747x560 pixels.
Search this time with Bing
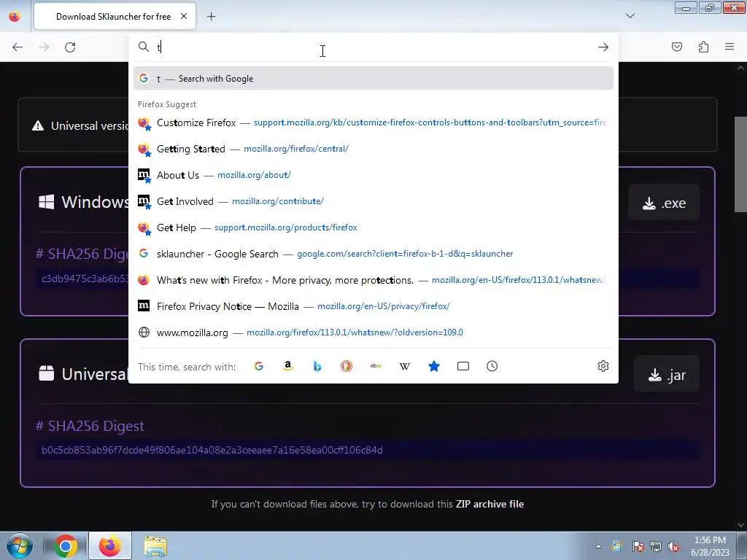click(x=317, y=366)
